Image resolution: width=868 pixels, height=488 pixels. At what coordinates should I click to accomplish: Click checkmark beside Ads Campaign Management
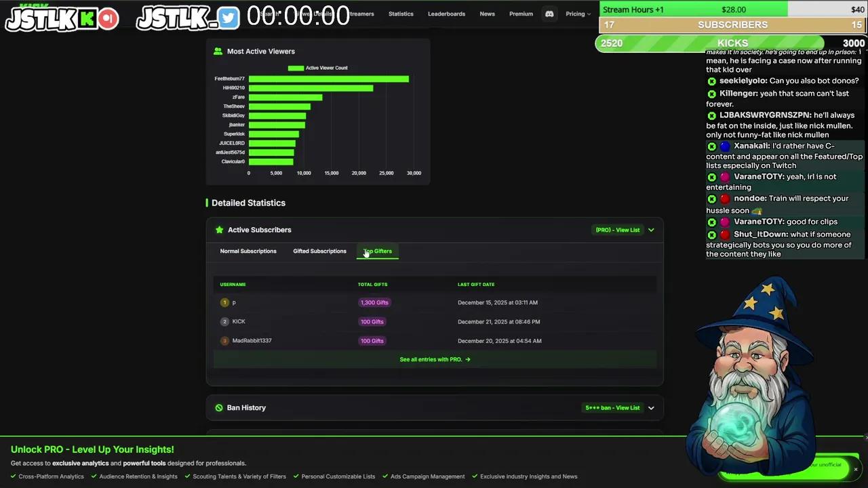click(x=386, y=476)
